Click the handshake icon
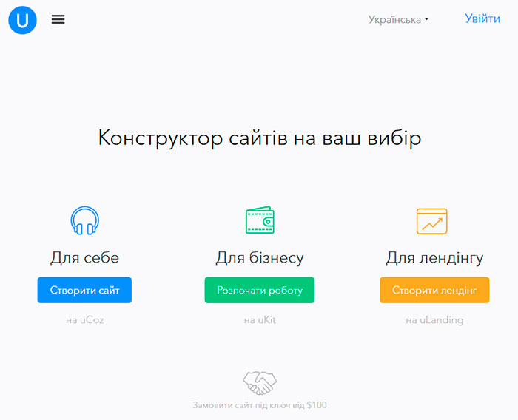Image resolution: width=518 pixels, height=420 pixels. pyautogui.click(x=260, y=383)
